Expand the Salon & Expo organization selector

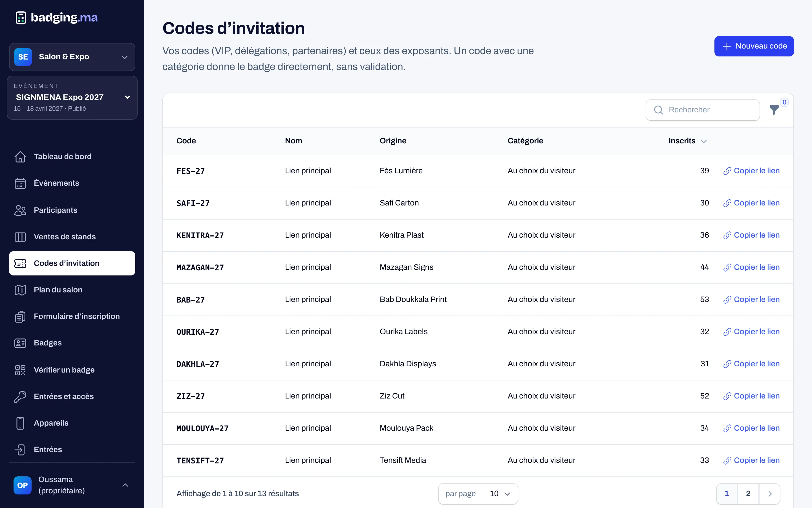click(x=72, y=57)
